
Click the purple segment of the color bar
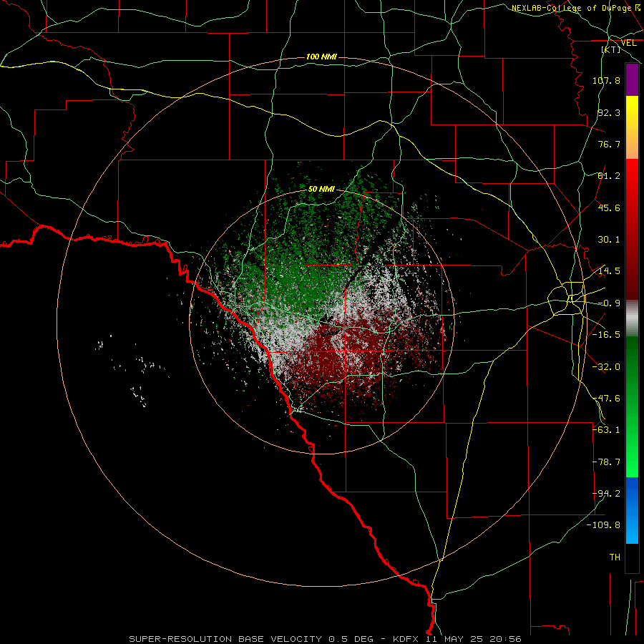(632, 79)
